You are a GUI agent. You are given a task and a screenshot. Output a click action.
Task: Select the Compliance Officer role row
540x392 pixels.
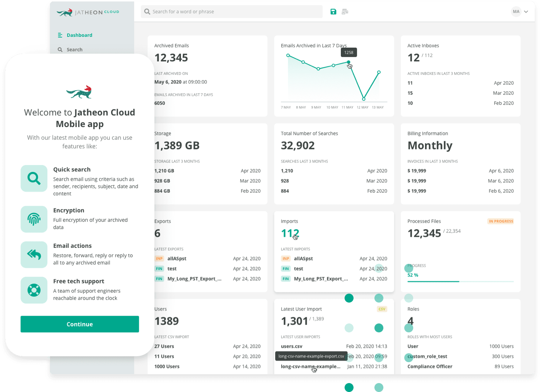tap(461, 366)
